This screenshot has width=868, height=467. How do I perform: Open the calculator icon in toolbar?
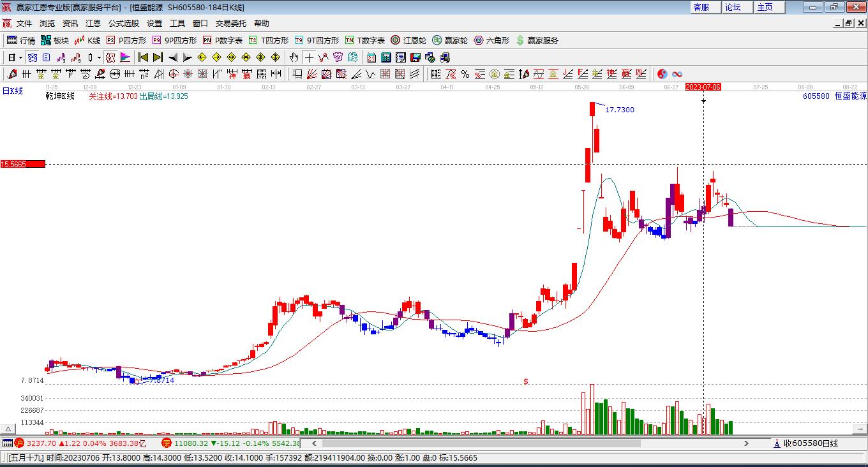pos(385,57)
